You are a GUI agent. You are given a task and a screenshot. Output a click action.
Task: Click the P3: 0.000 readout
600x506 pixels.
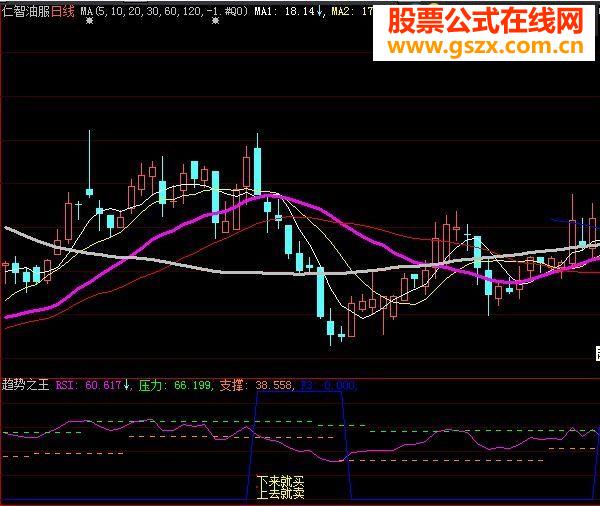328,385
